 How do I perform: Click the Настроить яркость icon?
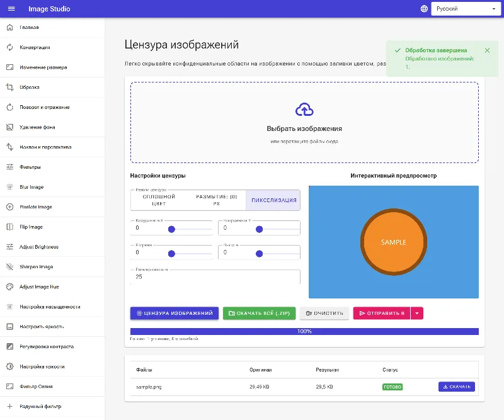(x=10, y=326)
